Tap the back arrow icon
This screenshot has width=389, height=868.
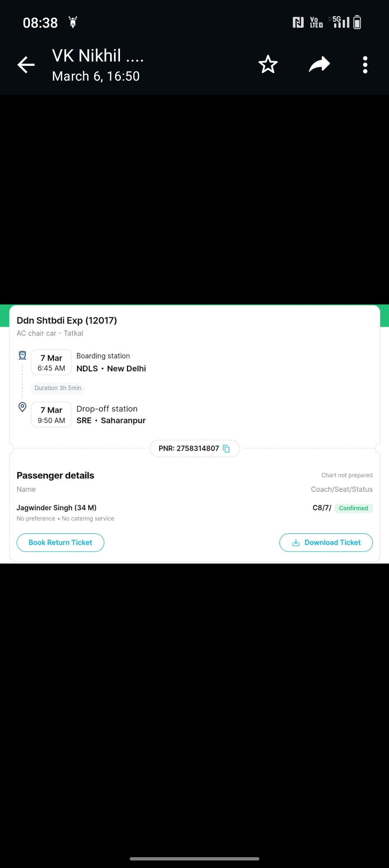click(x=26, y=65)
